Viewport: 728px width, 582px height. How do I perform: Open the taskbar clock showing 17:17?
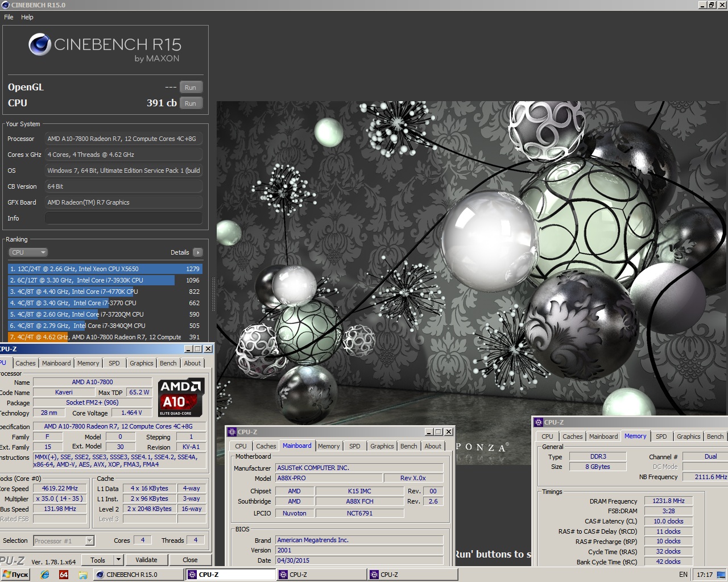(705, 575)
